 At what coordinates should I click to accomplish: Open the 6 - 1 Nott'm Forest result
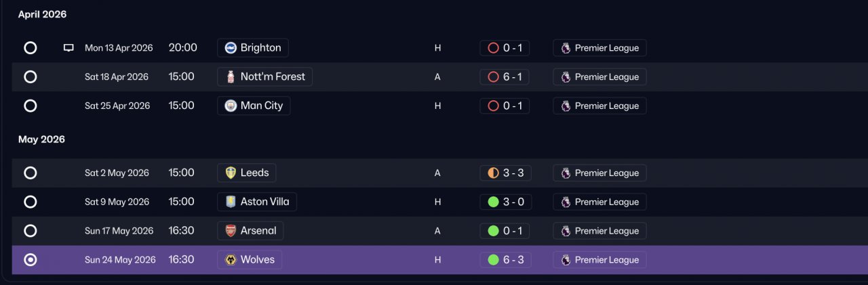505,77
